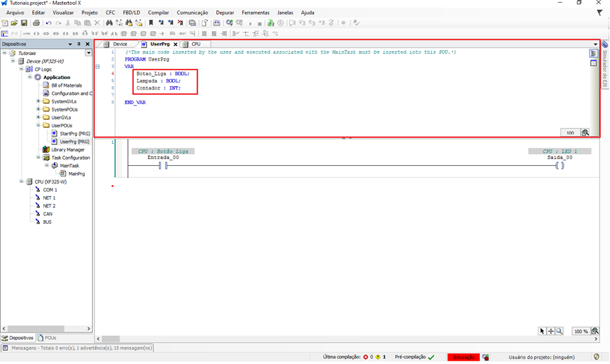Click the 100 % zoom level box
Screen dimensions: 610x364
[580, 331]
